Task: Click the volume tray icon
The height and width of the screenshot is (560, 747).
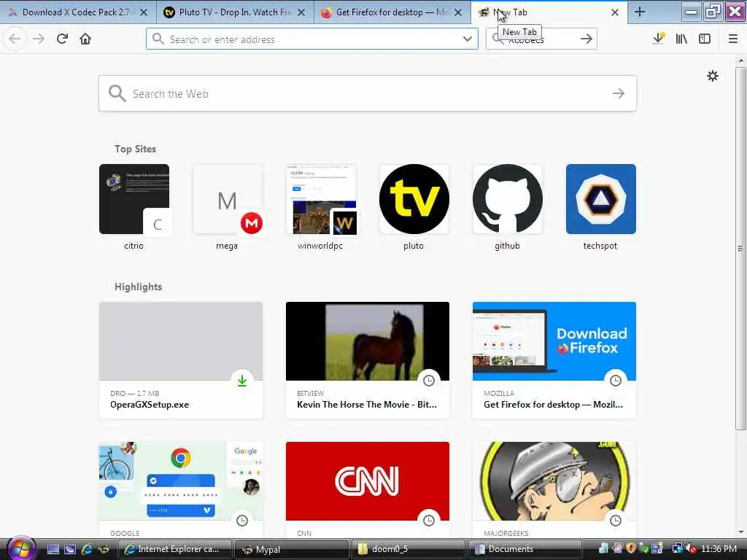Action: [691, 549]
